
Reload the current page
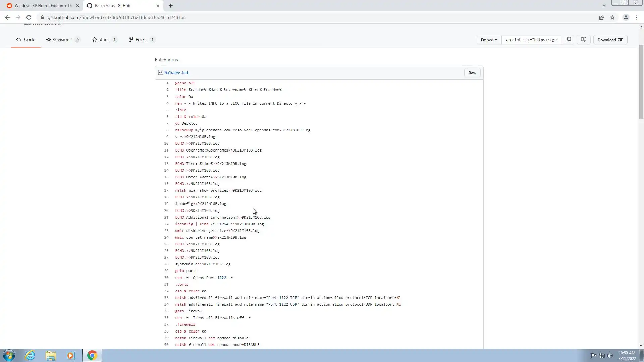coord(29,17)
